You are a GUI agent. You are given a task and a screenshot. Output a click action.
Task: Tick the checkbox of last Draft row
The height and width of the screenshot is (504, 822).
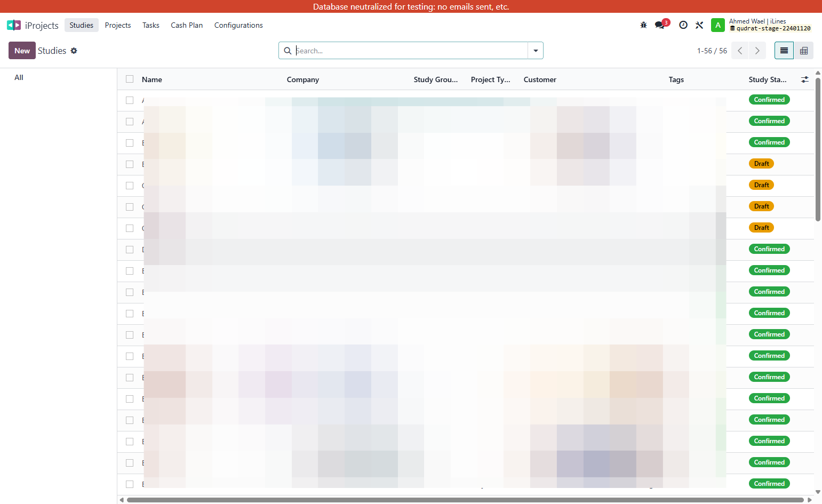(x=130, y=228)
